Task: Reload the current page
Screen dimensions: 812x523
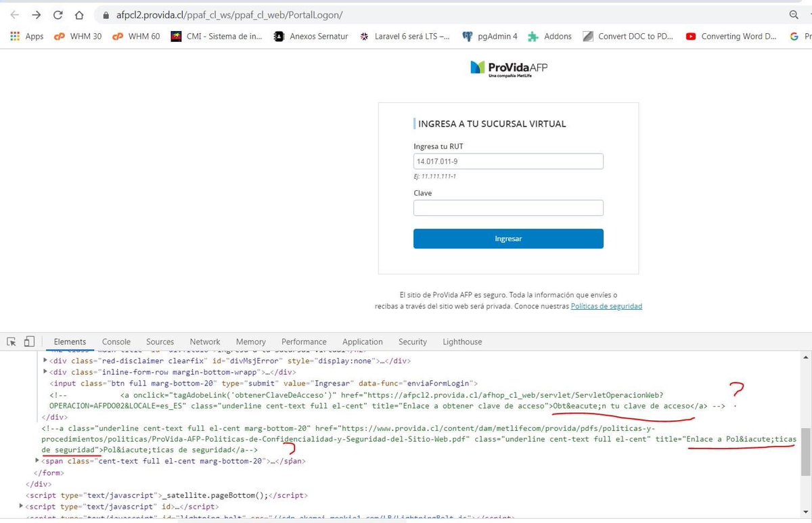Action: (58, 15)
